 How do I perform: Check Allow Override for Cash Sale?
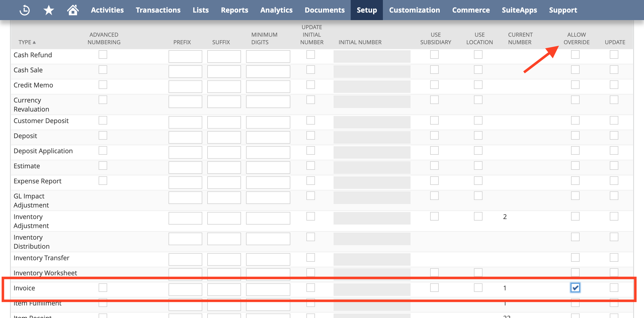tap(575, 70)
